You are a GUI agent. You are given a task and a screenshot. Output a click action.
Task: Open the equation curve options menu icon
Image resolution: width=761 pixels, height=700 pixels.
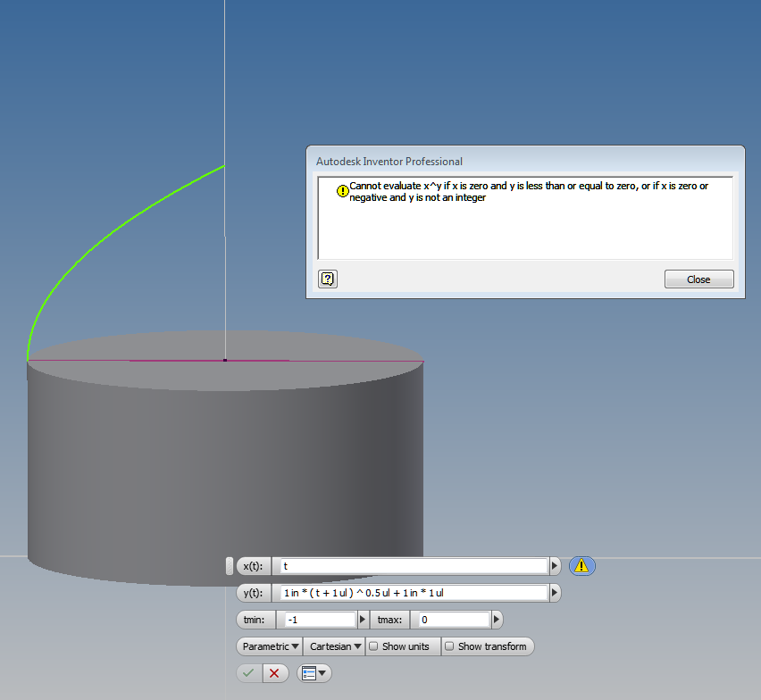click(x=314, y=673)
